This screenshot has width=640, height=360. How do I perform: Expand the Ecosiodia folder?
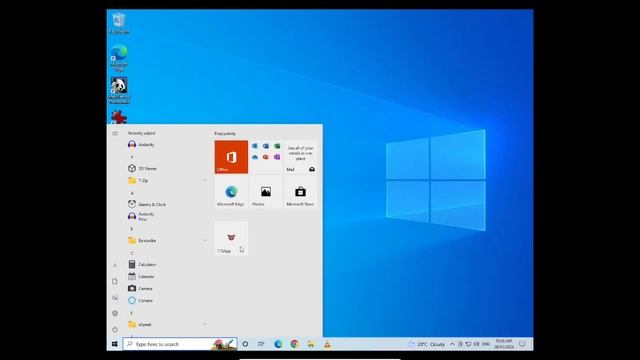(x=167, y=240)
